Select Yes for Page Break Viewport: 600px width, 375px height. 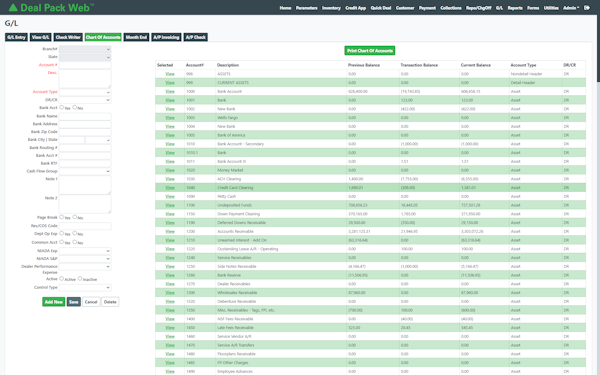click(x=62, y=217)
